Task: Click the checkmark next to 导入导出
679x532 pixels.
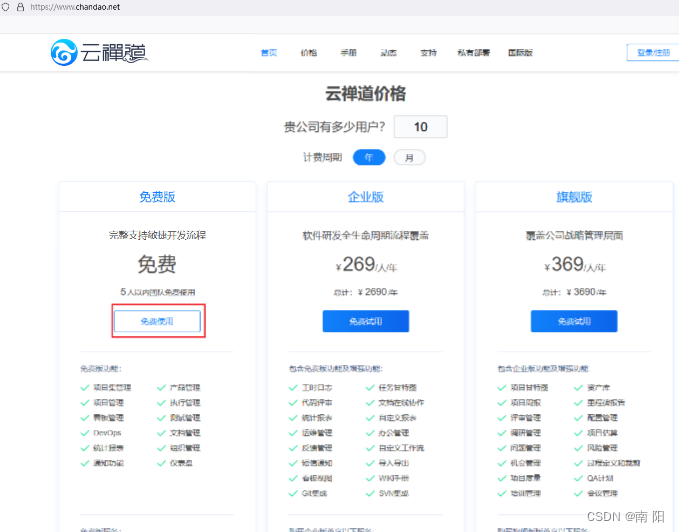Action: click(x=370, y=463)
